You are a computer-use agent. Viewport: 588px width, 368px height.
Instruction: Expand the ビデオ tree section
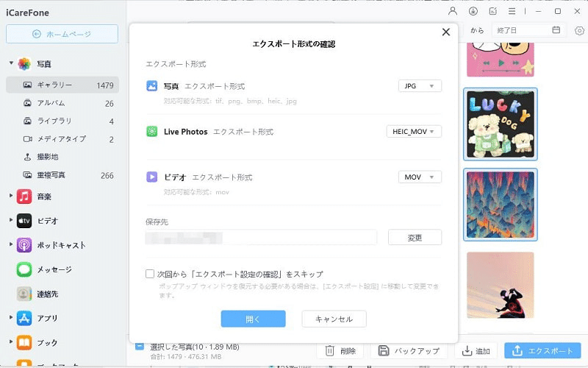click(x=11, y=219)
